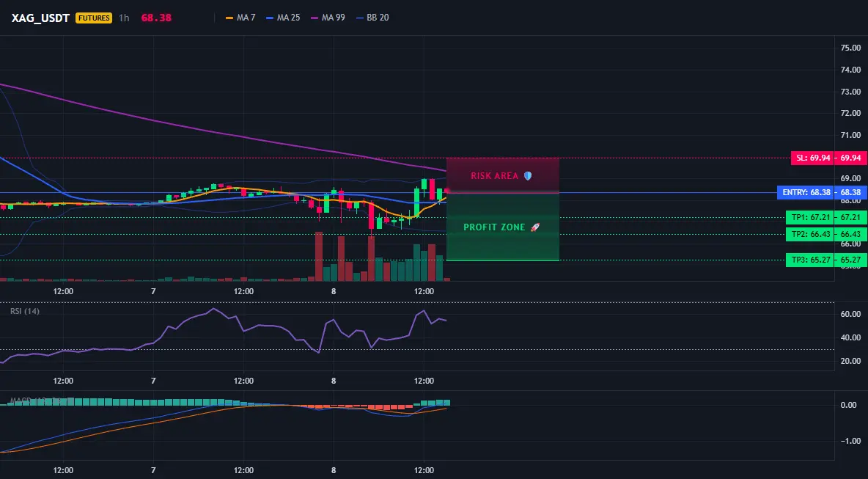Click the shield icon beside RISK AREA
This screenshot has height=479, width=868.
[x=528, y=176]
